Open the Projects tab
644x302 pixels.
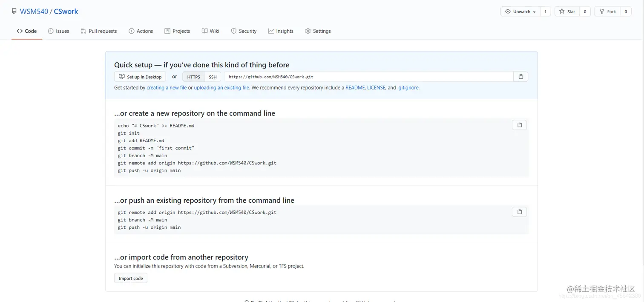tap(178, 31)
